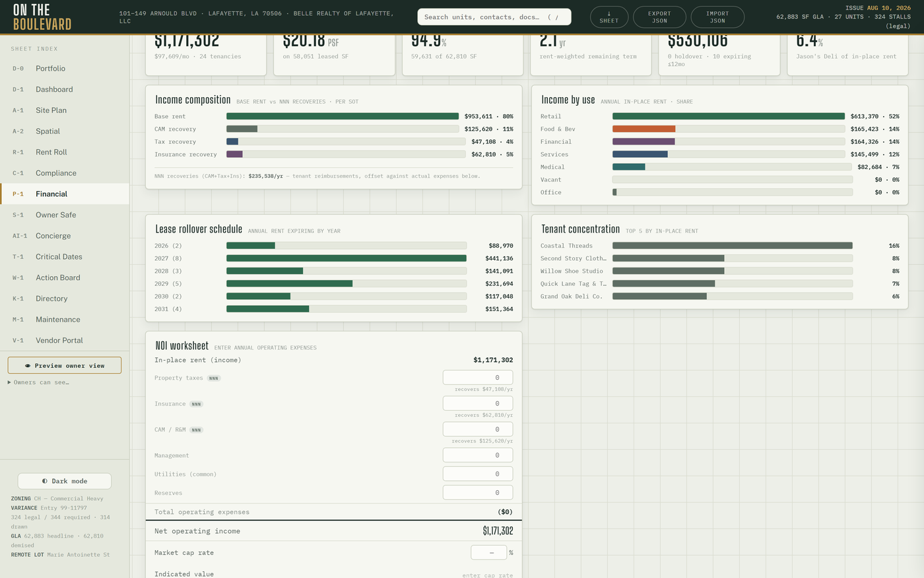Click the "Services" income by use label

554,155
